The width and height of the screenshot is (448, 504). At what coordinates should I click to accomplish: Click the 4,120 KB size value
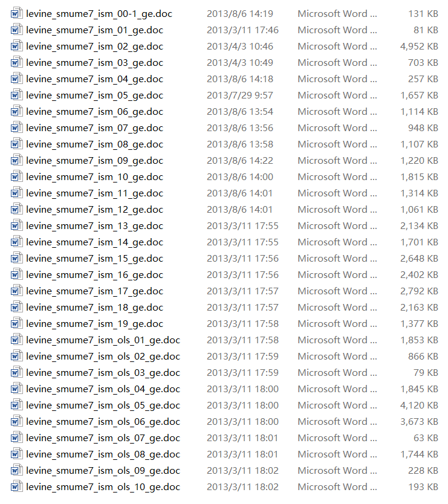coord(419,405)
